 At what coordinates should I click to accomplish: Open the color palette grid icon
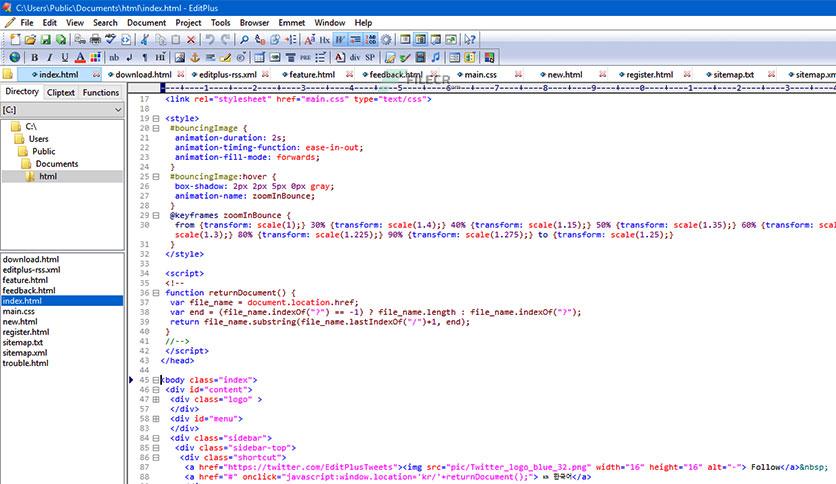click(x=95, y=57)
